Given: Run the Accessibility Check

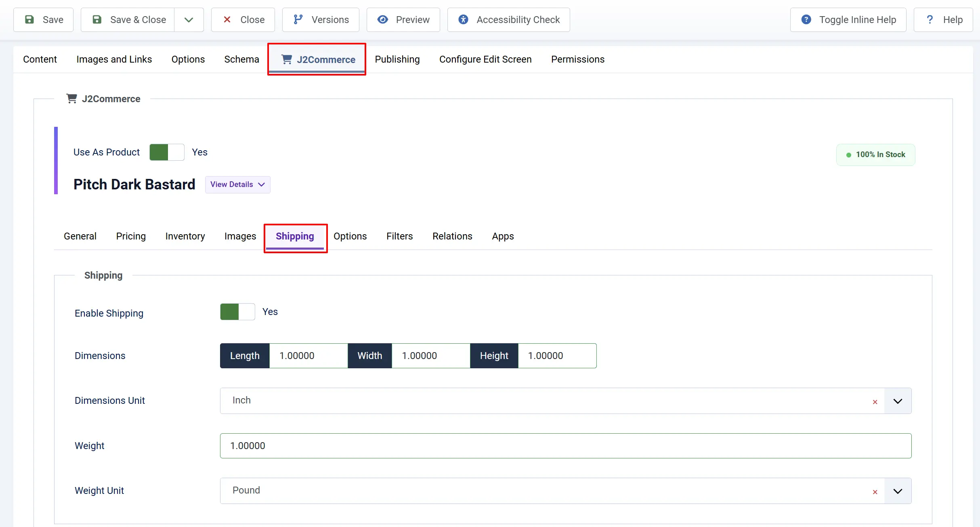Looking at the screenshot, I should [x=509, y=20].
